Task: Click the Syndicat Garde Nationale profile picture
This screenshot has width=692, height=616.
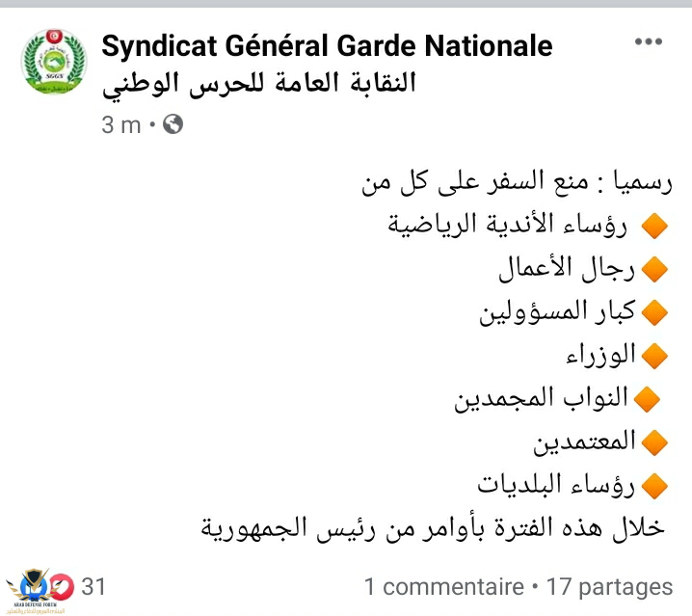Action: pyautogui.click(x=54, y=62)
